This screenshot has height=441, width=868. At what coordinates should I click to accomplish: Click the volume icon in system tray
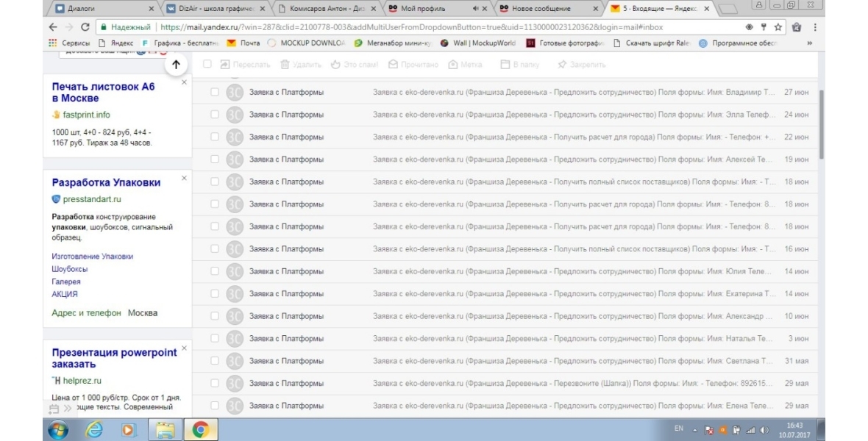pos(764,430)
